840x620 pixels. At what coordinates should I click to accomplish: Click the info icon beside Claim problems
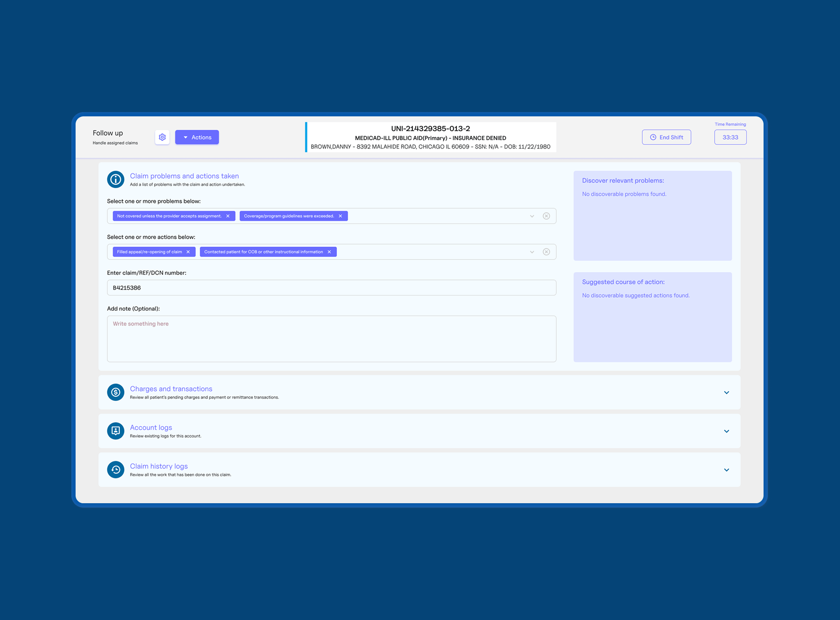tap(116, 180)
